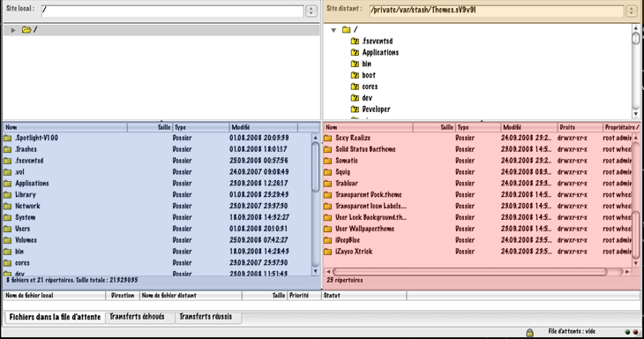Screen dimensions: 644x339
Task: Click the remote root folder icon
Action: 346,30
